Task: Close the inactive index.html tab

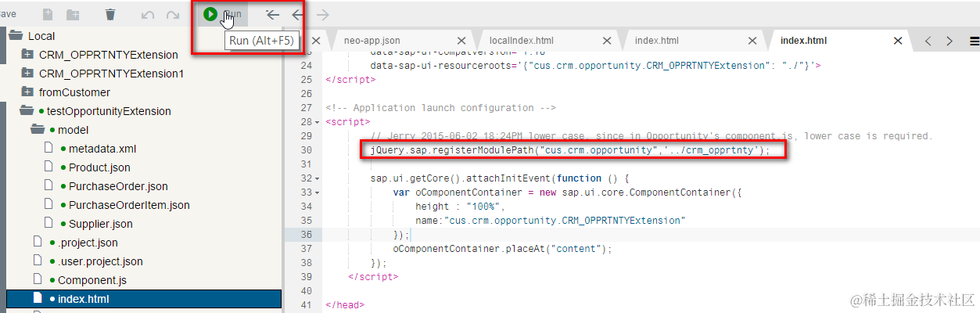Action: tap(752, 41)
